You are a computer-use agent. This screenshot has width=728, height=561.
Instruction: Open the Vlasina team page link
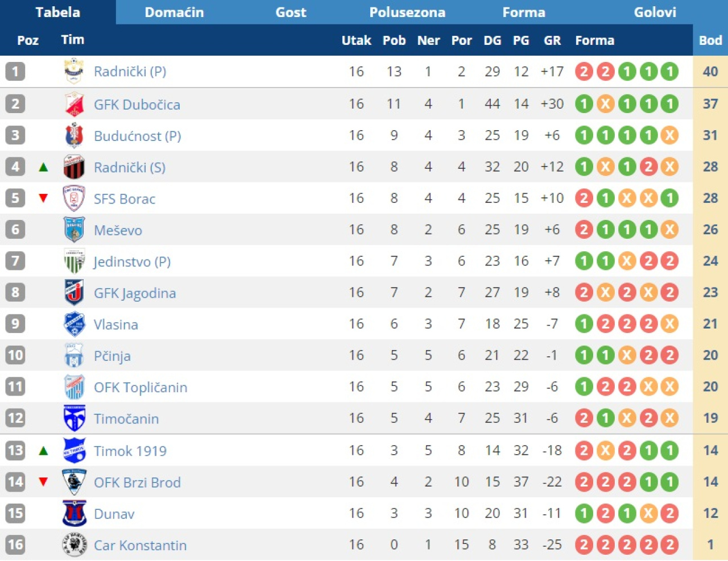[x=116, y=325]
